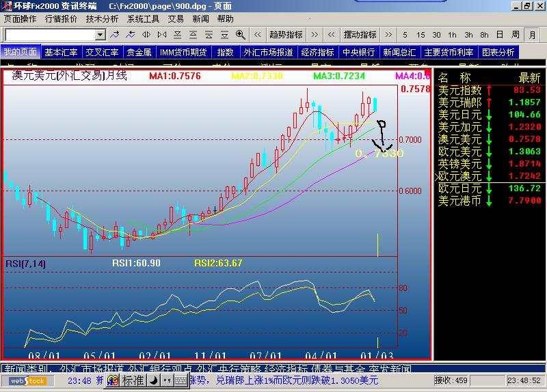Select 澳元美元 row in quote list
This screenshot has width=547, height=392.
(490, 139)
